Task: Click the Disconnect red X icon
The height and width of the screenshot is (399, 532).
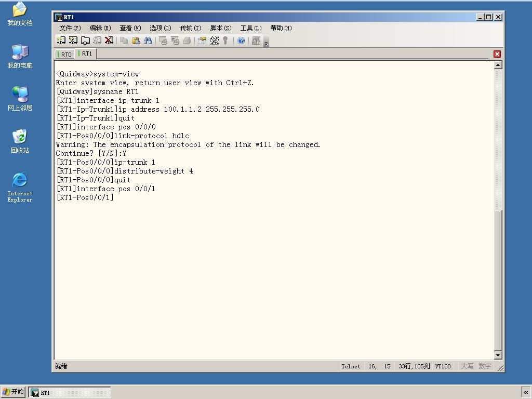Action: click(109, 41)
